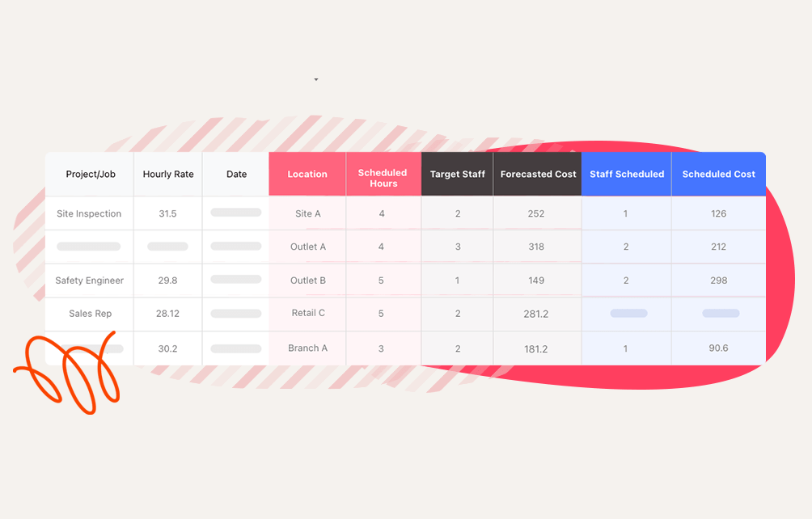812x519 pixels.
Task: Select the Scheduled Hours column header
Action: 383,178
